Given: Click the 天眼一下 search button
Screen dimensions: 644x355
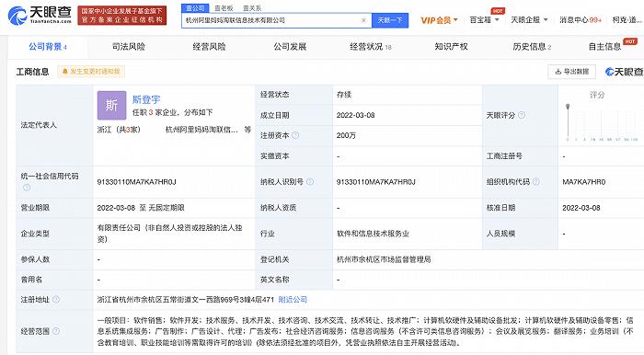Looking at the screenshot, I should [x=390, y=20].
